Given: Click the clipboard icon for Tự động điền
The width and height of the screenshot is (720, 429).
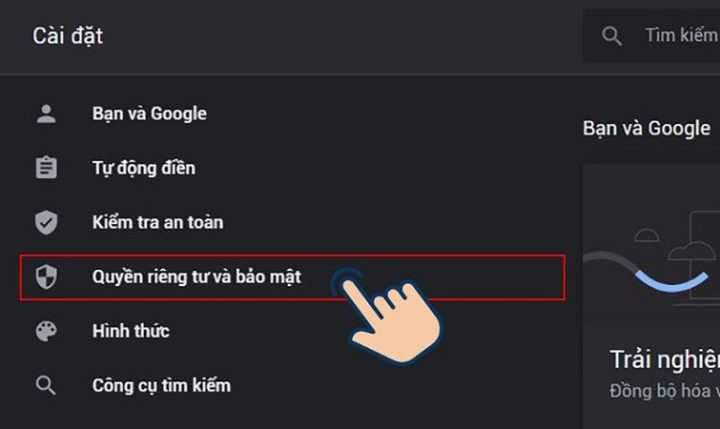Looking at the screenshot, I should [46, 168].
